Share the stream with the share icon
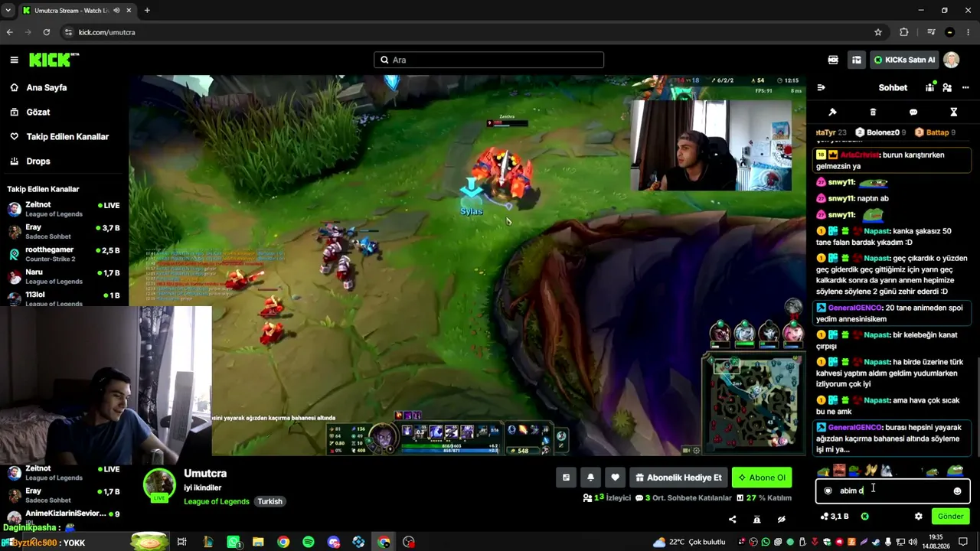 pyautogui.click(x=733, y=520)
